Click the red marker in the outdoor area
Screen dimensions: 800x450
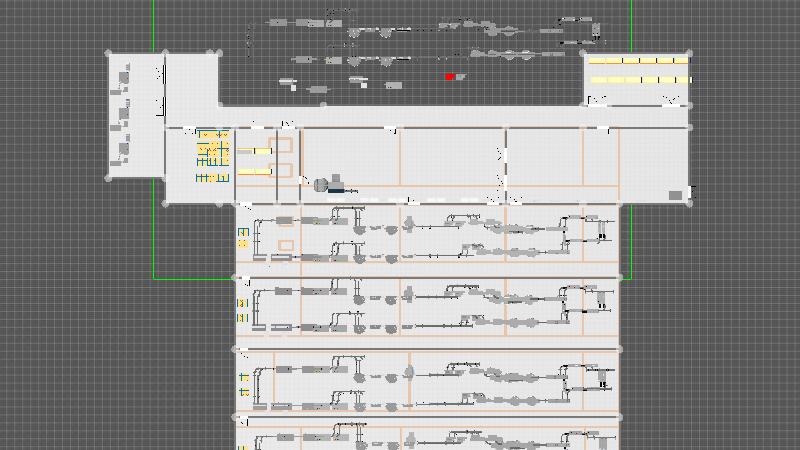[450, 77]
